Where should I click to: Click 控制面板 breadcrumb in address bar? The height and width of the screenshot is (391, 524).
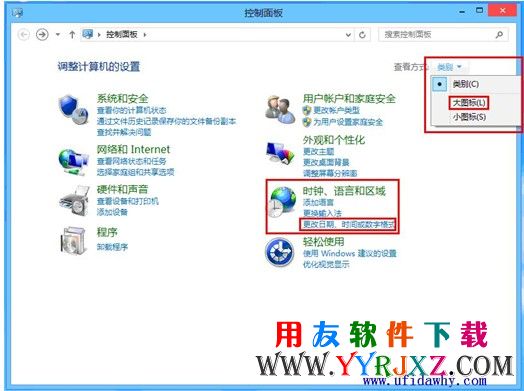(122, 34)
